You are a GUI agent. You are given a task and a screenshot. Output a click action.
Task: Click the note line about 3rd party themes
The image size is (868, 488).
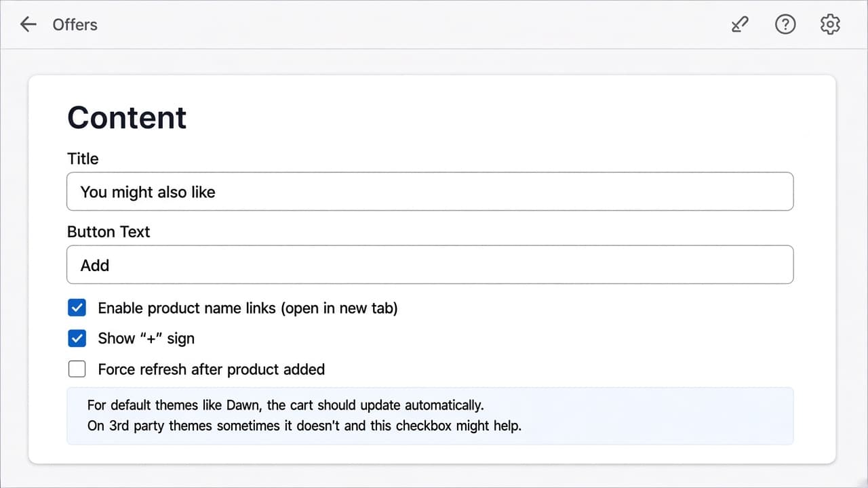tap(304, 426)
